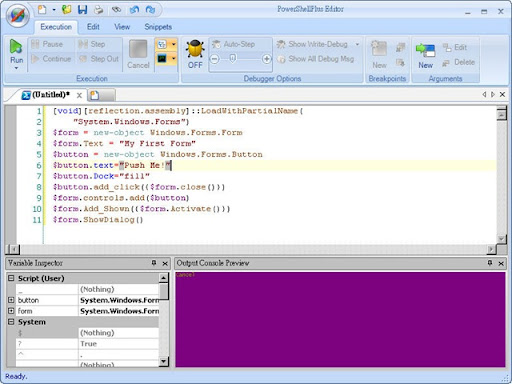Open the dropdown arrow under Run

16,68
